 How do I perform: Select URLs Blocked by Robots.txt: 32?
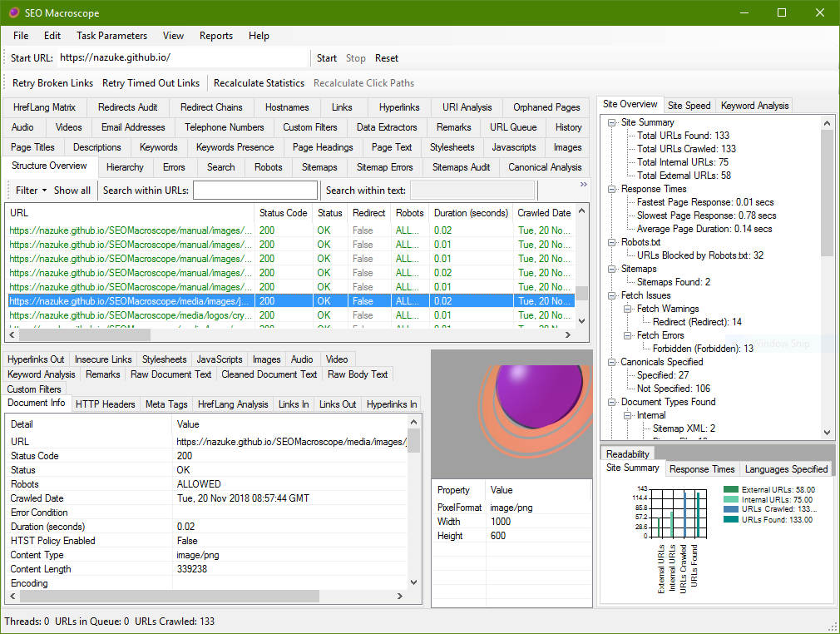pos(699,255)
